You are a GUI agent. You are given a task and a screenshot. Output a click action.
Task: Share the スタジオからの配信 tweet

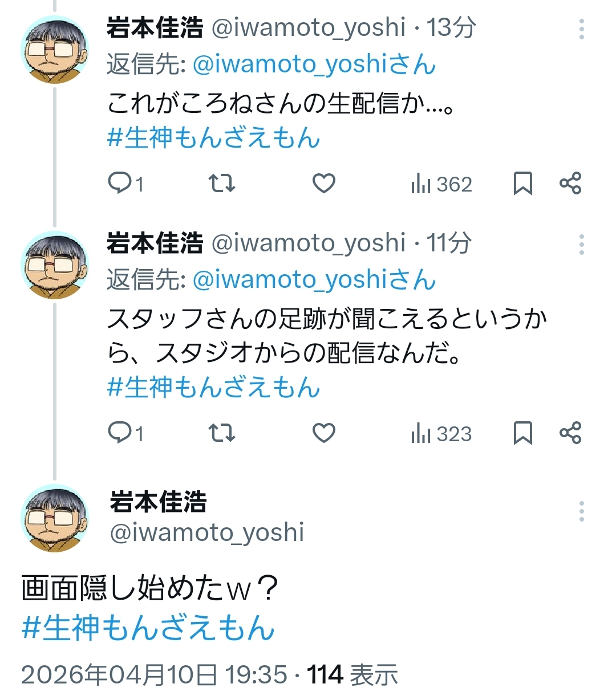pyautogui.click(x=570, y=433)
